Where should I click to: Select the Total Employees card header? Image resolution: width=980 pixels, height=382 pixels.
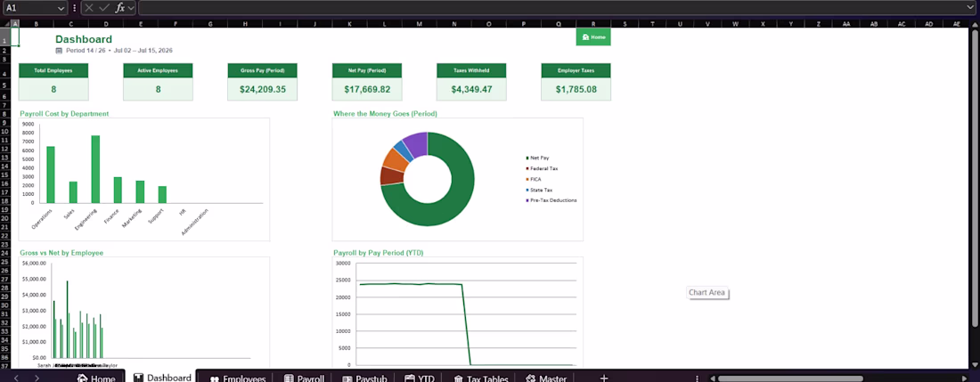pos(53,70)
